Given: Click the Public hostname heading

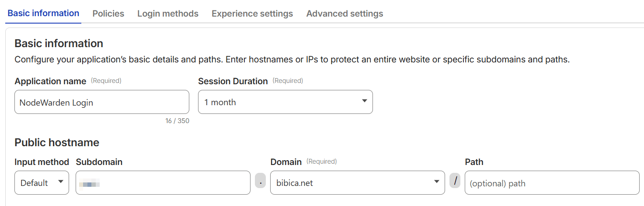Looking at the screenshot, I should click(x=57, y=143).
